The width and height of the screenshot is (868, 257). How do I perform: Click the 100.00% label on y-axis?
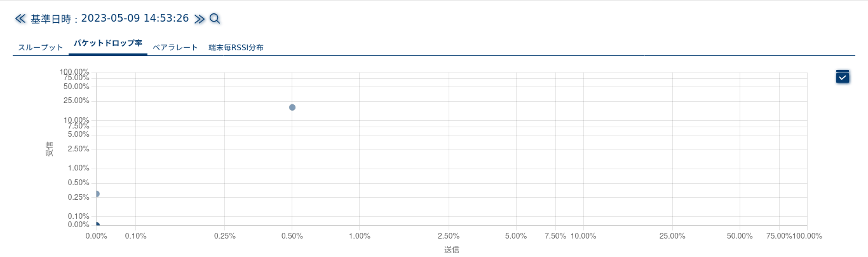tap(74, 72)
